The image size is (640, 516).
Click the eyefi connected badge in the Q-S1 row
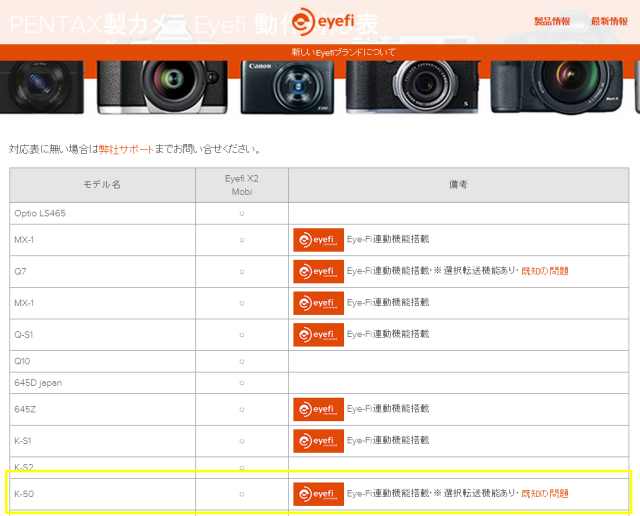(318, 335)
